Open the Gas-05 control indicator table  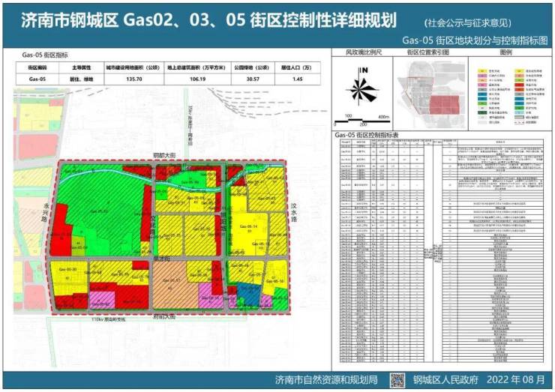click(x=442, y=251)
